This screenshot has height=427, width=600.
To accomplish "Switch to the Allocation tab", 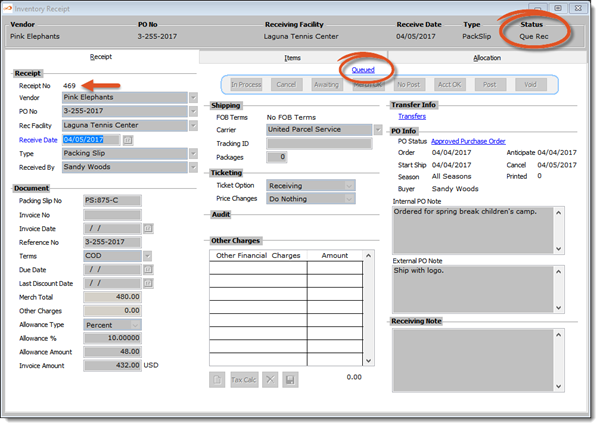I will [x=487, y=58].
